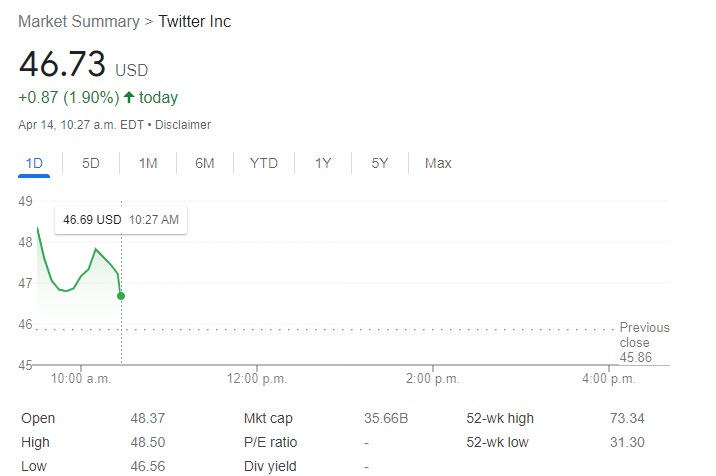Click the green data point on the chart
Viewport: 716px width, 476px height.
click(121, 296)
